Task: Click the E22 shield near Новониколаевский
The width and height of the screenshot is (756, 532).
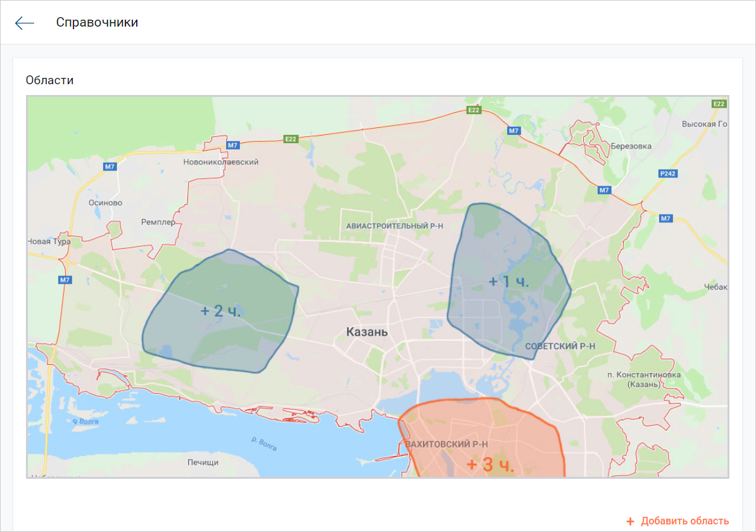Action: (291, 139)
